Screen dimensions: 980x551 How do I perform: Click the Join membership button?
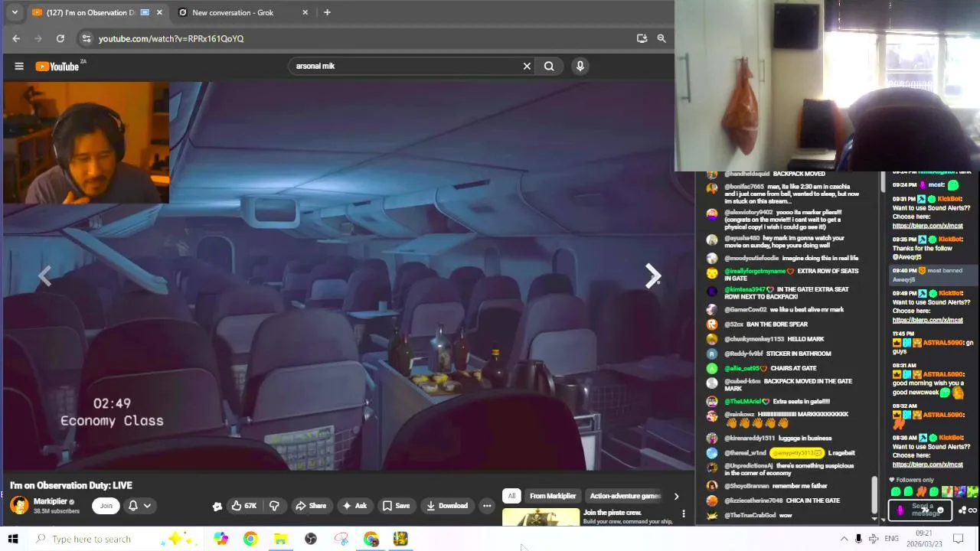click(106, 505)
